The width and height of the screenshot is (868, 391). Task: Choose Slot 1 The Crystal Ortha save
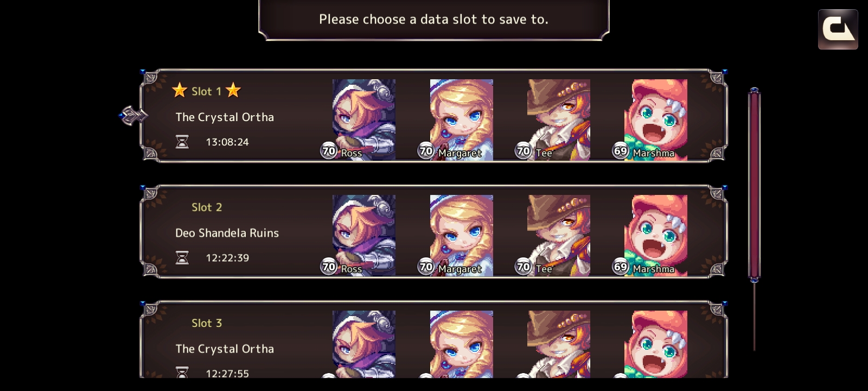point(434,116)
